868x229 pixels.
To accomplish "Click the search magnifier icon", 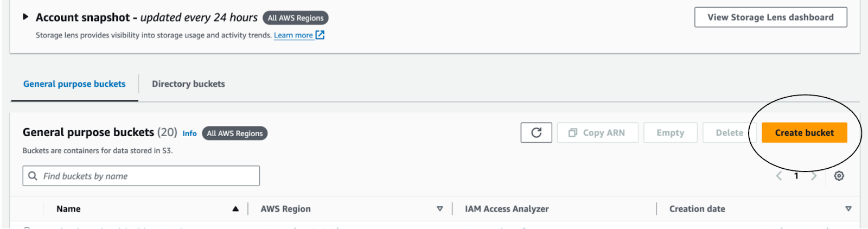I will [33, 176].
